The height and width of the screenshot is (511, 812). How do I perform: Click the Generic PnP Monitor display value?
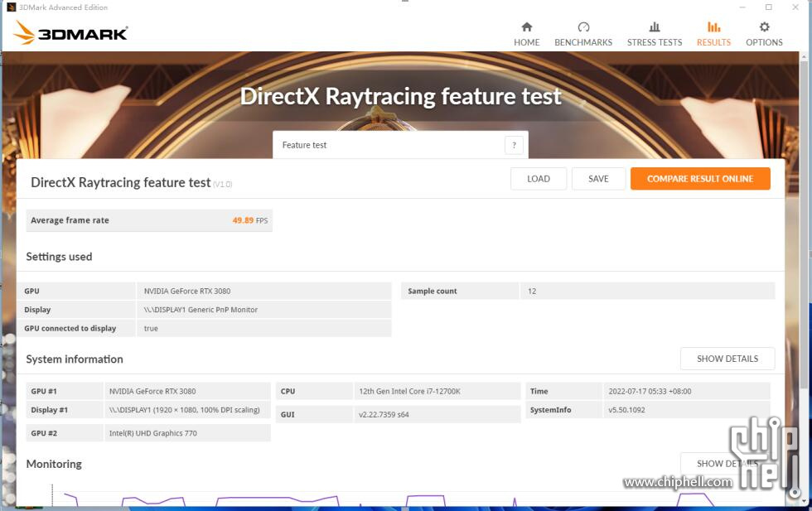click(x=201, y=310)
